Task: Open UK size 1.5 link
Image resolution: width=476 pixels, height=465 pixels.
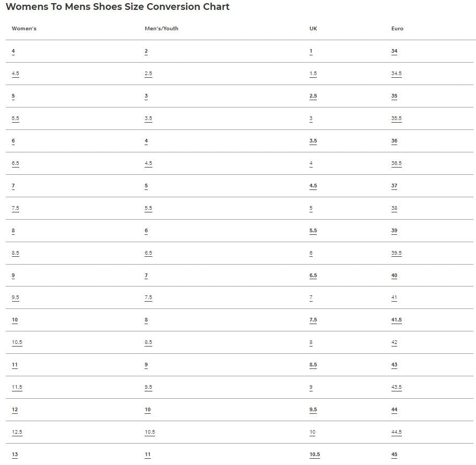Action: (x=313, y=74)
